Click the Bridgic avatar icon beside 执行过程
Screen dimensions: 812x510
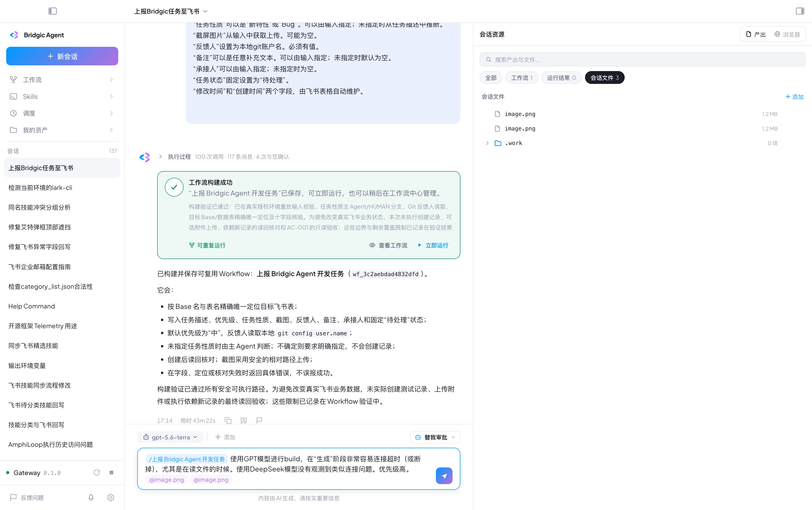(145, 157)
